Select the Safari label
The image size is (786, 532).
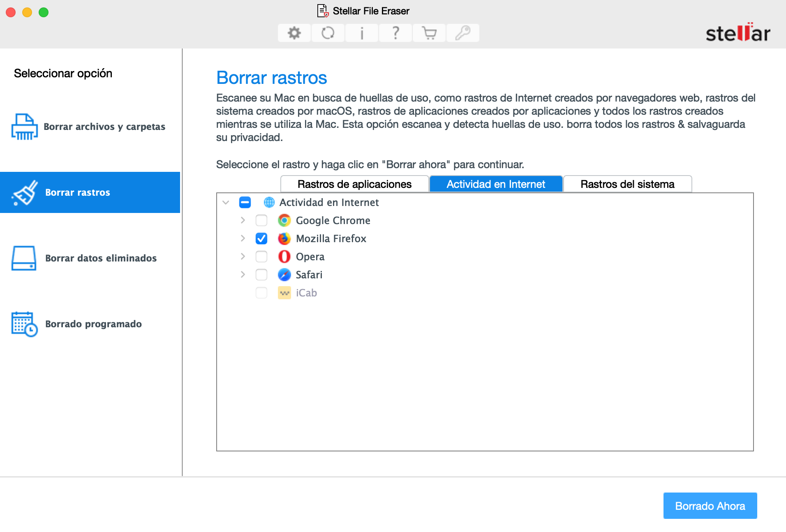pyautogui.click(x=309, y=275)
